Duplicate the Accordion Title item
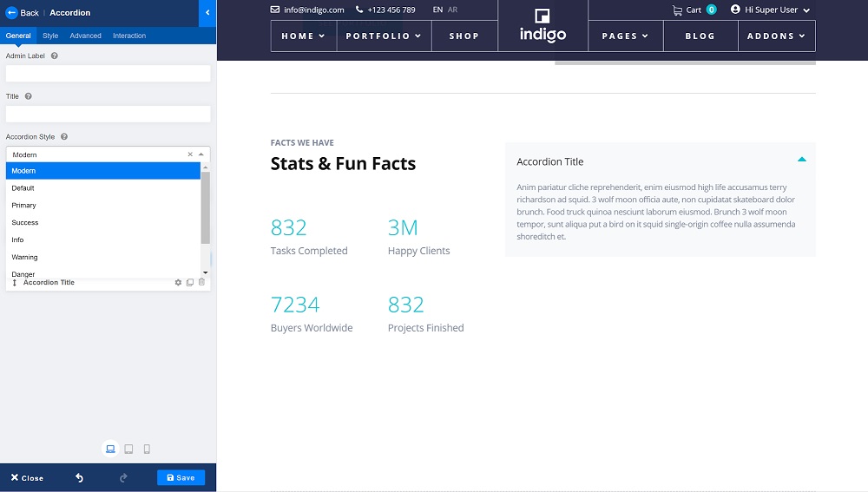 tap(190, 283)
